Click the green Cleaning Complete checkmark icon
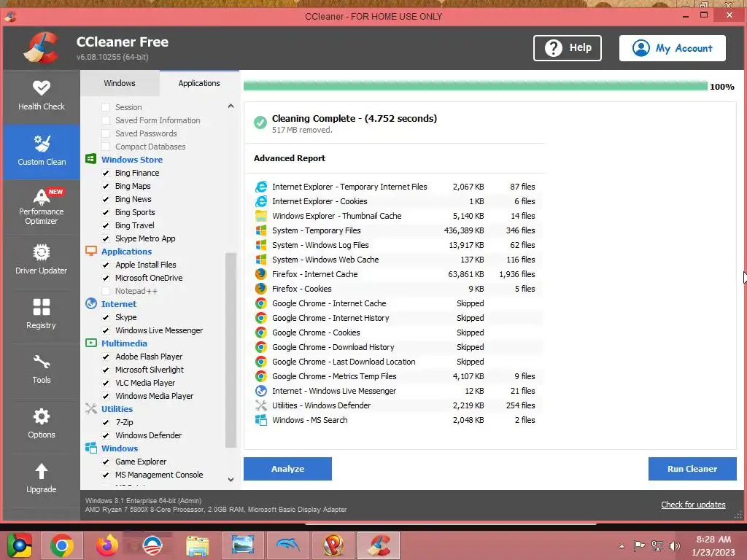This screenshot has width=747, height=560. (260, 122)
